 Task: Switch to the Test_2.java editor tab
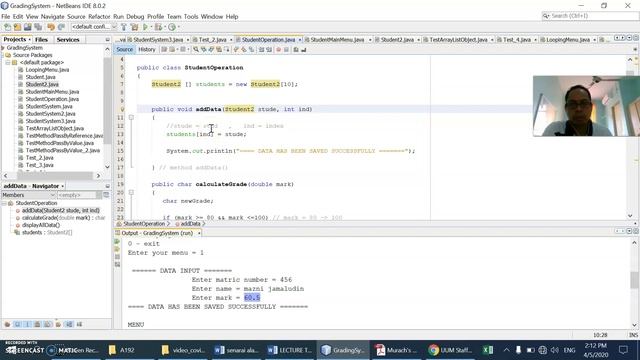point(212,40)
